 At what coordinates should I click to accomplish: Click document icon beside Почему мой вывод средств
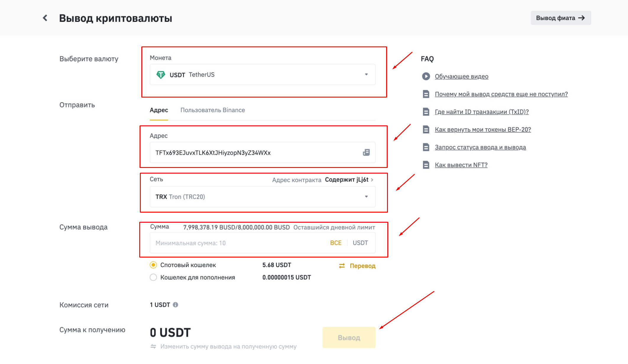point(426,94)
